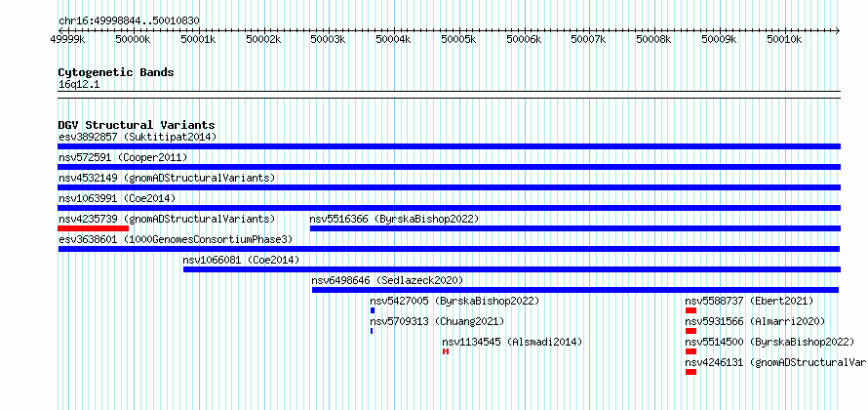Select the blue bar under esv3892857
This screenshot has height=410, width=868.
pos(449,146)
